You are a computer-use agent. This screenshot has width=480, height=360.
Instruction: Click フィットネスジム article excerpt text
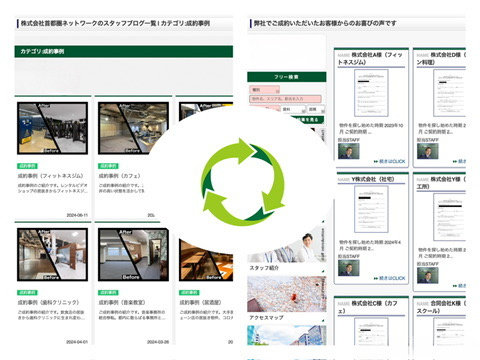click(53, 188)
